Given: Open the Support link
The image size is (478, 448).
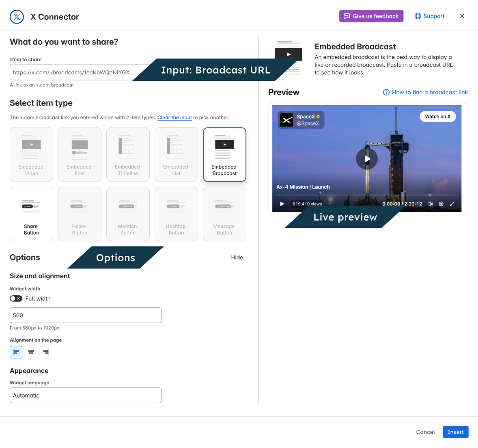Looking at the screenshot, I should pyautogui.click(x=430, y=16).
